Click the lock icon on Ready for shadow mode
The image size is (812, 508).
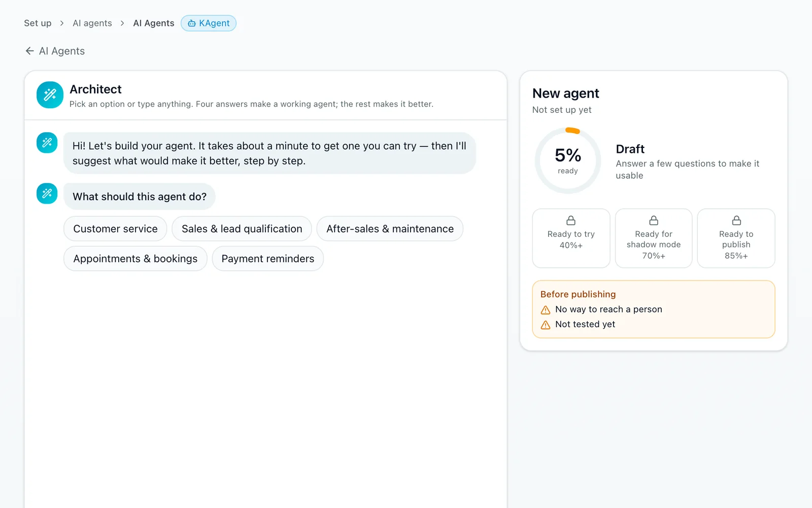[x=654, y=220]
